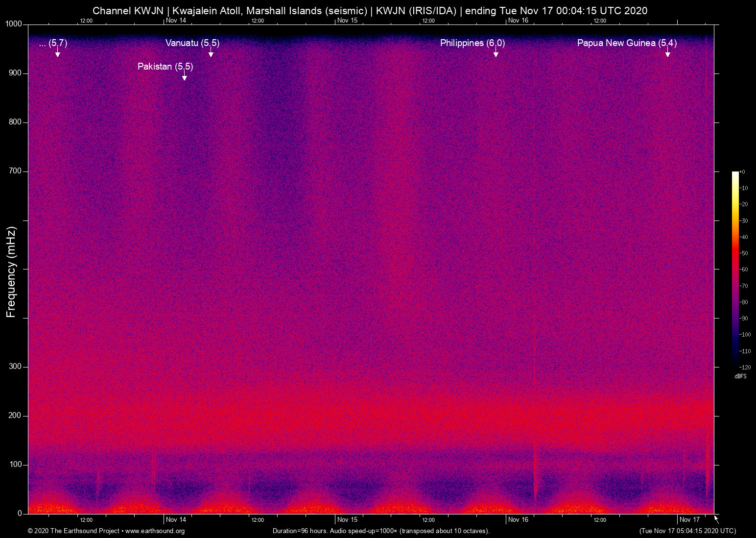Click the Nov 15 label on bottom axis
756x538 pixels.
click(x=347, y=519)
